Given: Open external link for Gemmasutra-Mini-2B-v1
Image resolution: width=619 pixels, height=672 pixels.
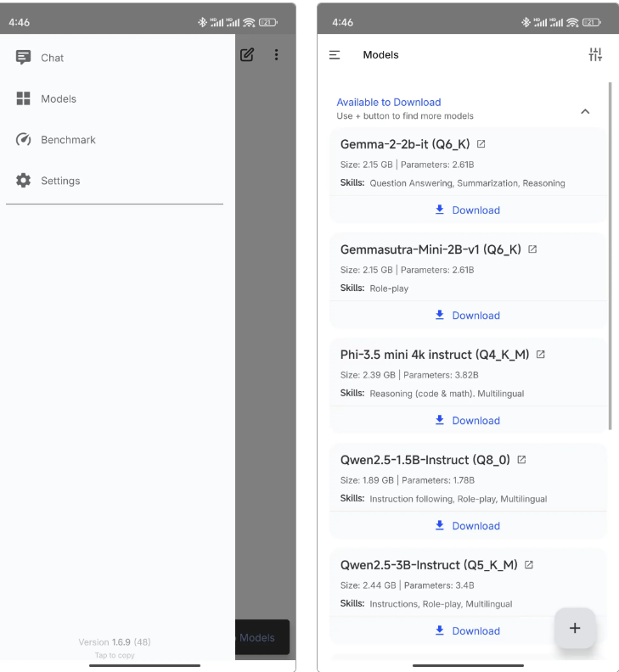Looking at the screenshot, I should [532, 249].
